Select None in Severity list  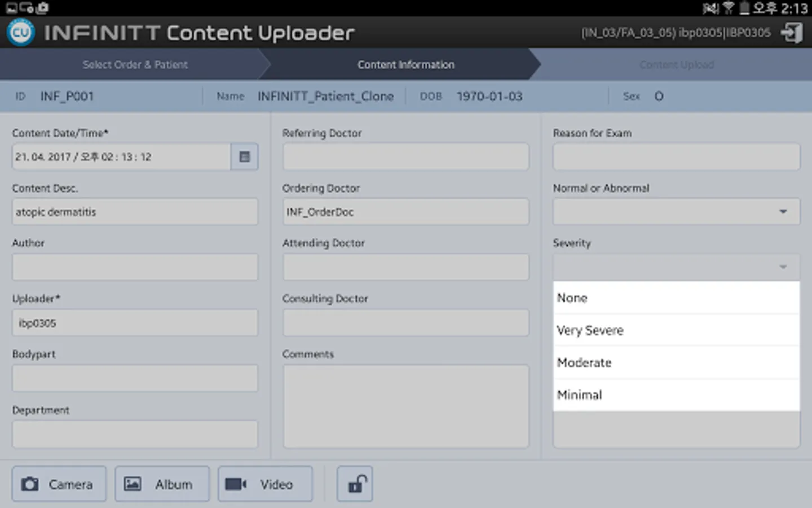[676, 297]
